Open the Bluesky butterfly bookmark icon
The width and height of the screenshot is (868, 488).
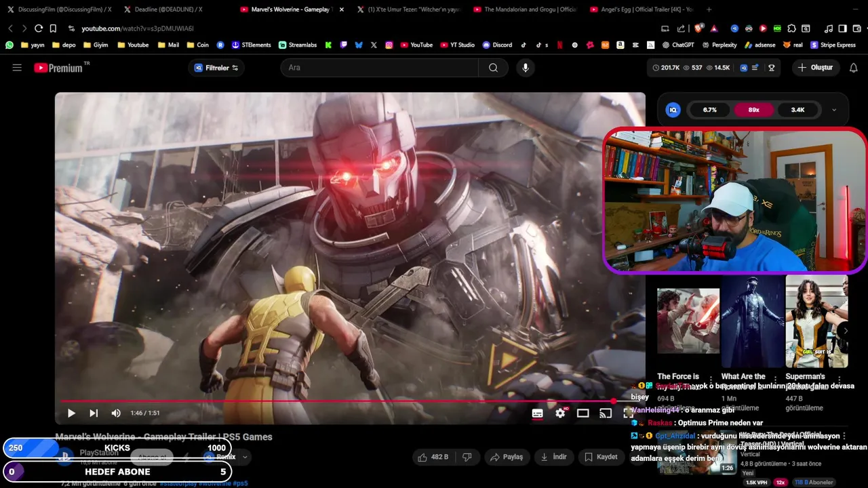click(358, 45)
